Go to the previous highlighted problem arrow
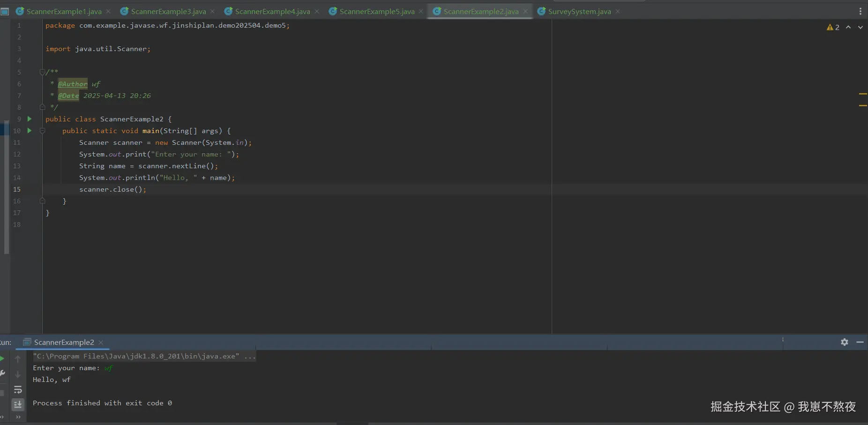The width and height of the screenshot is (868, 425). click(848, 27)
